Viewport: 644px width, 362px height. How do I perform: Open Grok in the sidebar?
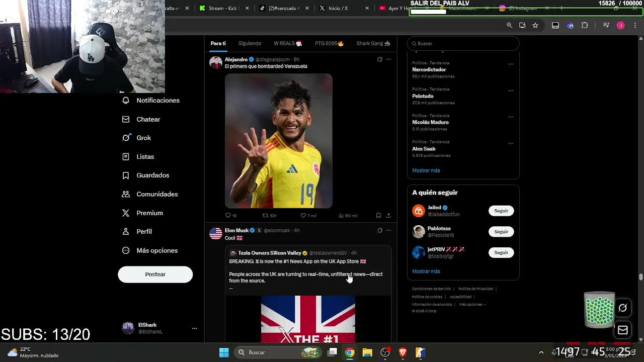(x=137, y=138)
